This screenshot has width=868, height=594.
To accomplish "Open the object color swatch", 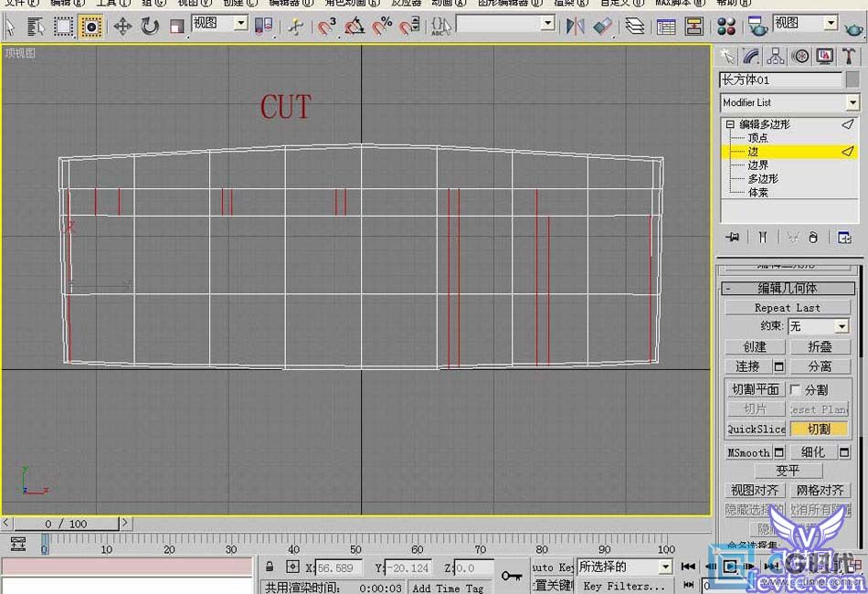I will (852, 80).
